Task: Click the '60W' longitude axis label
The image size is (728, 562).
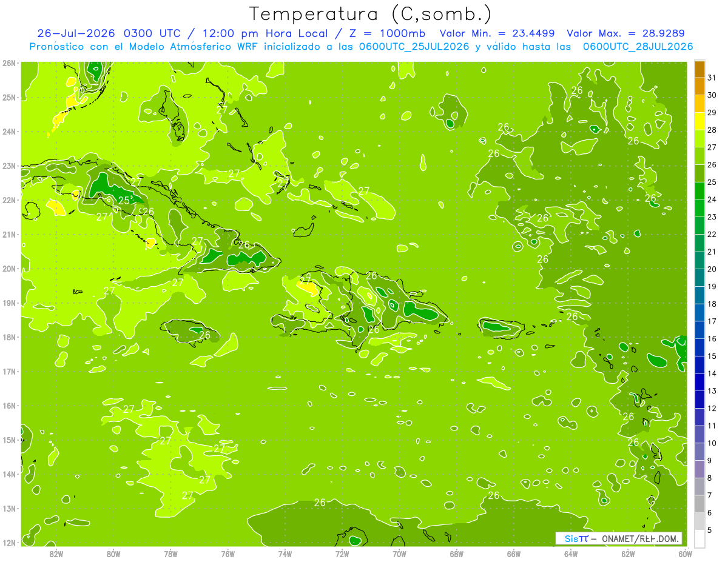Action: coord(686,554)
